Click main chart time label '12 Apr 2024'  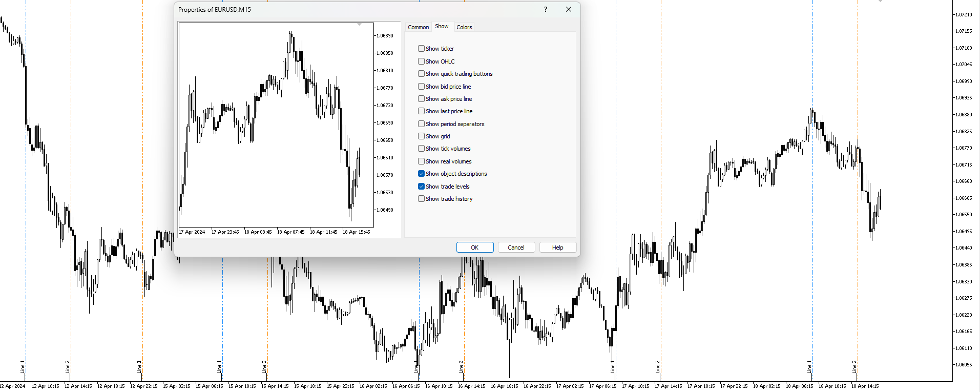point(12,386)
